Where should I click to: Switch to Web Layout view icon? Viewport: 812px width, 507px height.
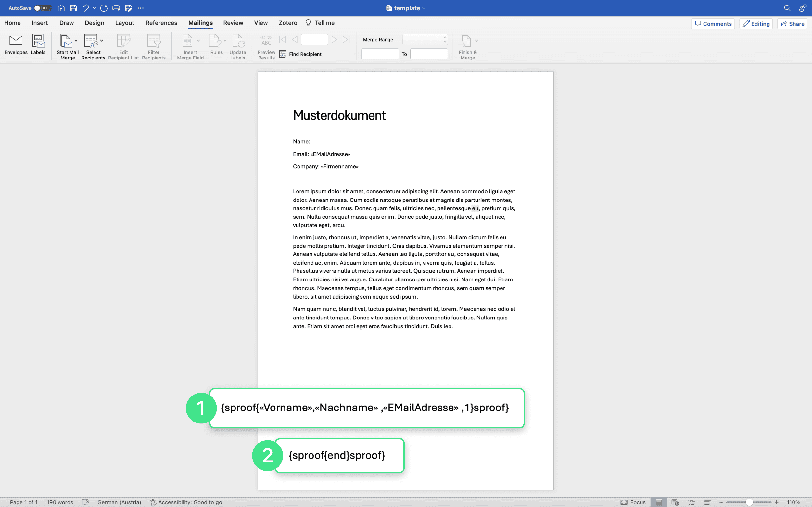point(675,502)
